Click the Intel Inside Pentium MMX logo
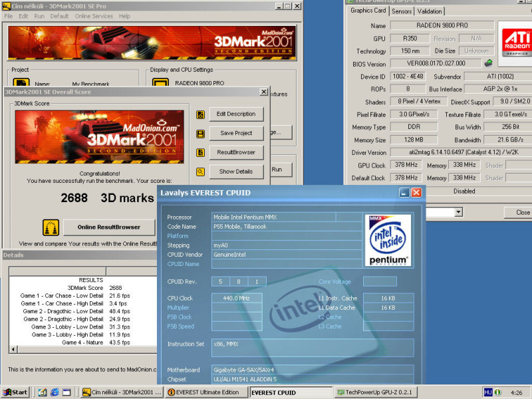This screenshot has width=532, height=399. (x=388, y=240)
